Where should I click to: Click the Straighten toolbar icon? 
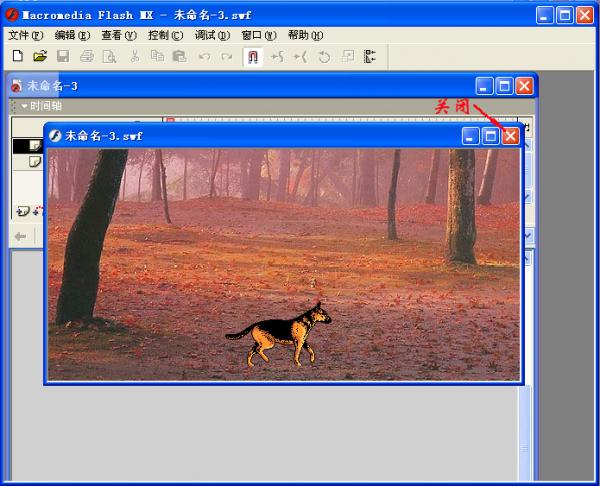coord(300,57)
